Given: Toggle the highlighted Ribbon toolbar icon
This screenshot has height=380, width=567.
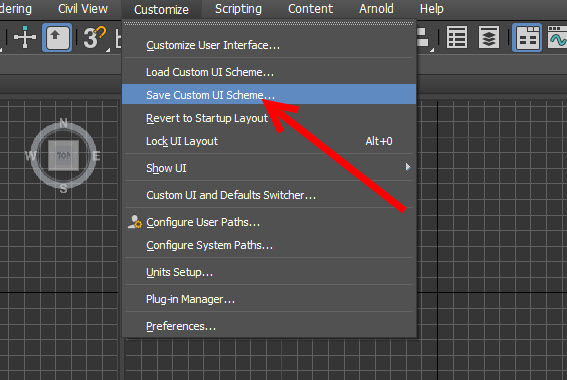Looking at the screenshot, I should click(526, 37).
